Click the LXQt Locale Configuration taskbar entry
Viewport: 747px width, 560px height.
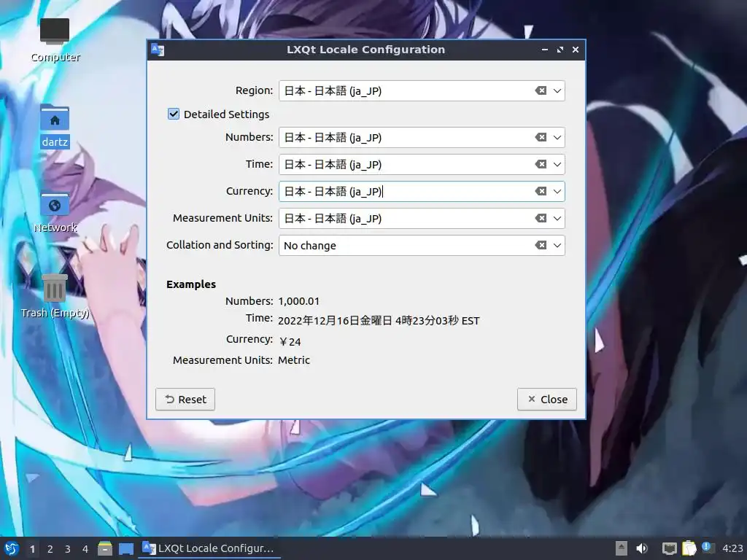pos(209,548)
